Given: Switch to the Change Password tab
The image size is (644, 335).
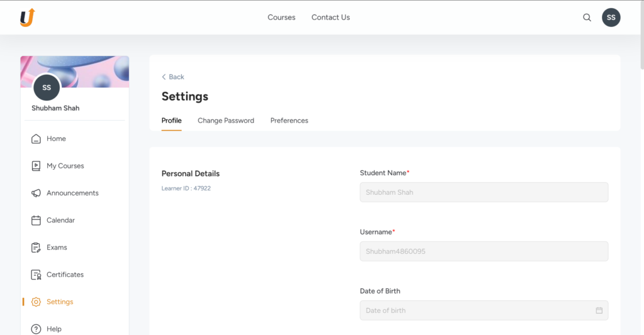Looking at the screenshot, I should [226, 121].
